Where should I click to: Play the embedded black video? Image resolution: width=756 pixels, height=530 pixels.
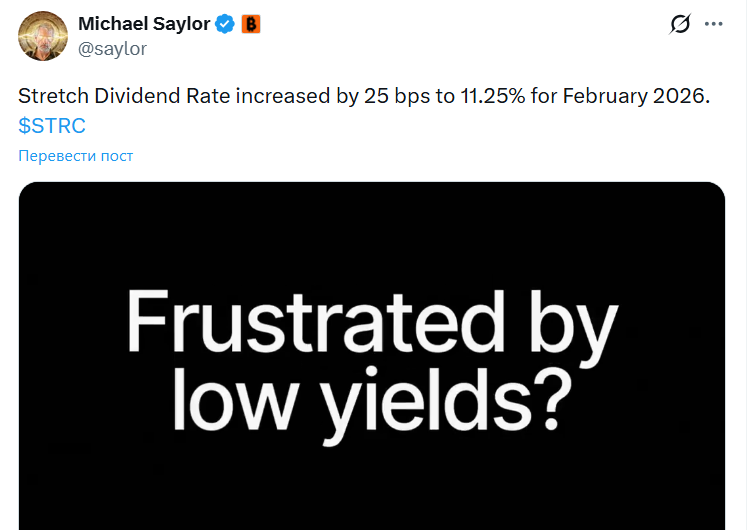(372, 450)
